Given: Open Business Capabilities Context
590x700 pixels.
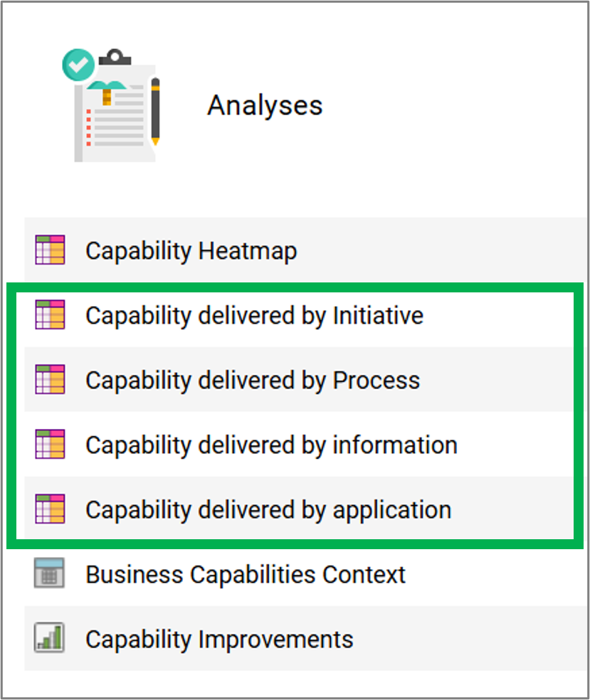Looking at the screenshot, I should (246, 575).
